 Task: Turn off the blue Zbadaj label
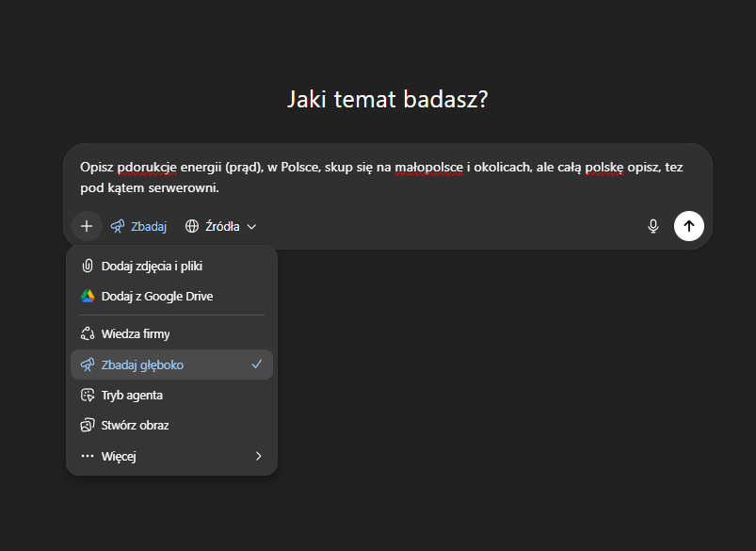[x=149, y=226]
